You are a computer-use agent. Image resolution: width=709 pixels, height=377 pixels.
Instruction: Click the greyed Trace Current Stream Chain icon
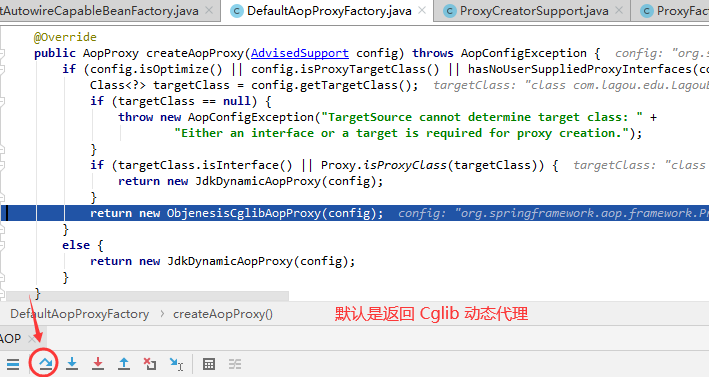(x=235, y=364)
